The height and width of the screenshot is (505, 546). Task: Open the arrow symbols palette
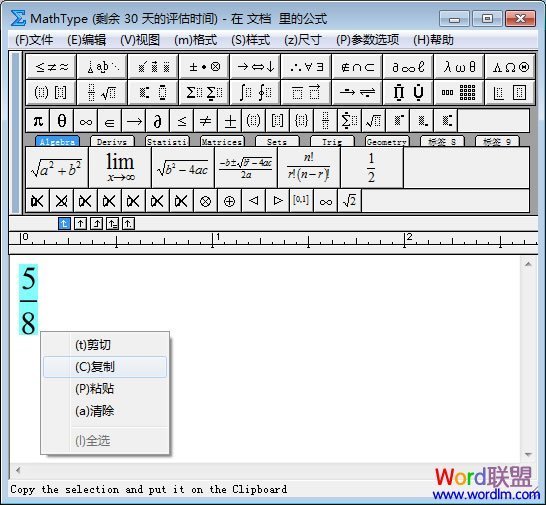pos(255,67)
